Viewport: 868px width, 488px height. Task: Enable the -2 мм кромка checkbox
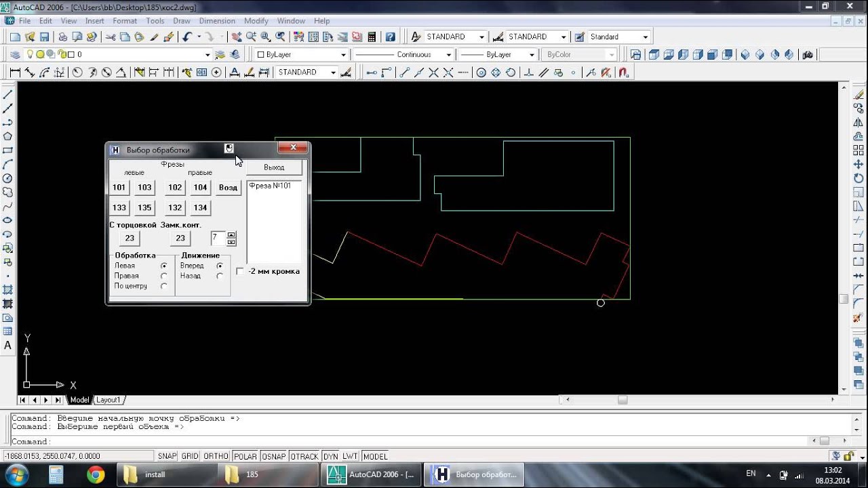[240, 271]
